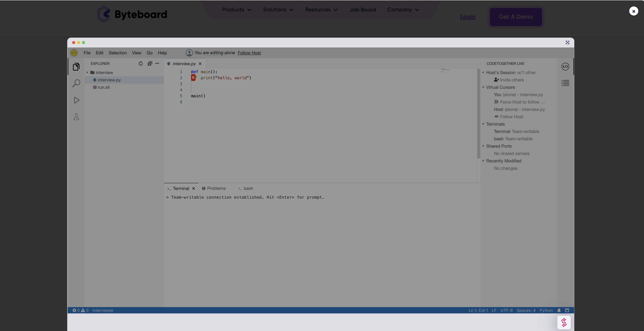Screen dimensions: 644x331
Task: Open the Job Board link
Action: pos(363,9)
